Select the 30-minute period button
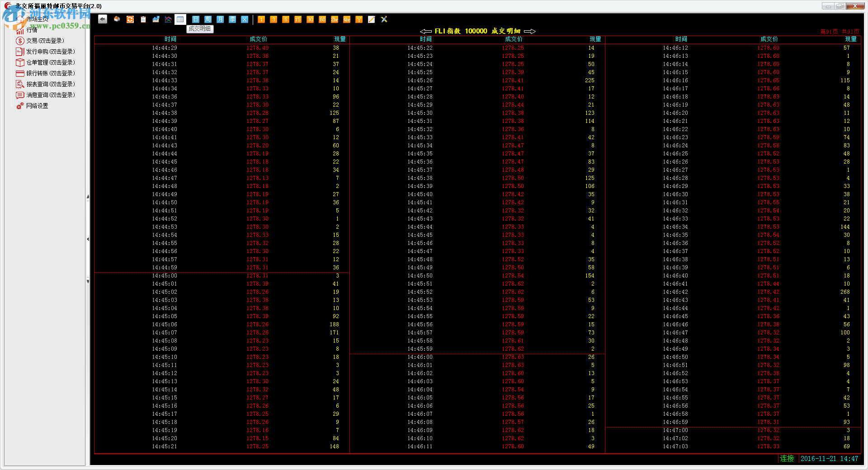Viewport: 868px width, 470px height. point(310,19)
